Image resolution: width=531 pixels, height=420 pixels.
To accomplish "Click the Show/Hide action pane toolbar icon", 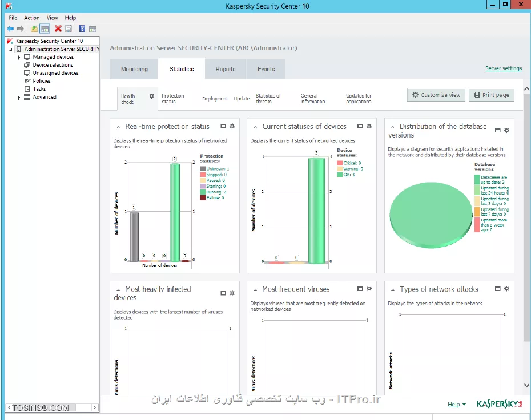I will coord(92,29).
